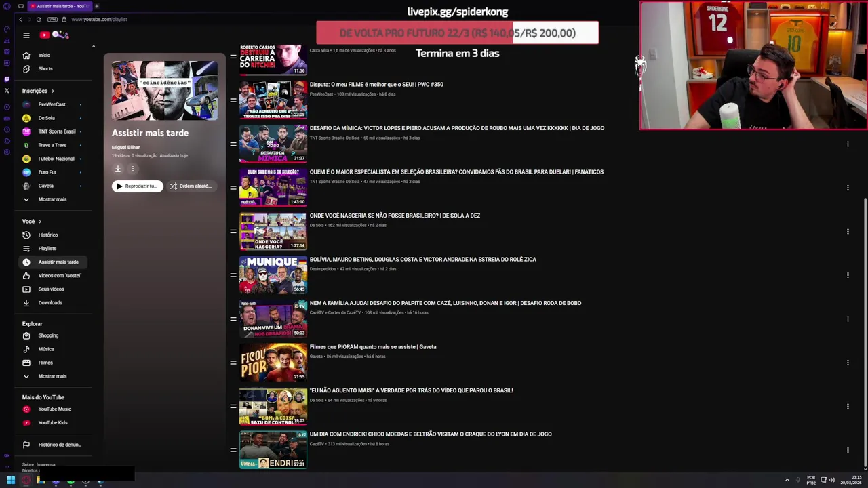Open the YouTube hamburger guide menu
868x488 pixels.
pyautogui.click(x=26, y=35)
